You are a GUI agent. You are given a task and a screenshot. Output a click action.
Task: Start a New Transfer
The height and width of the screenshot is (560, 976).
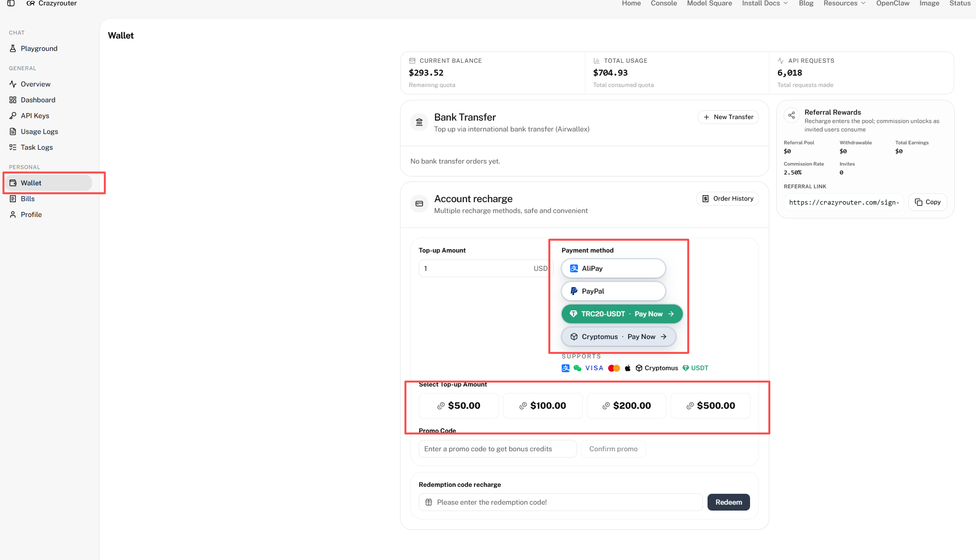(x=728, y=117)
